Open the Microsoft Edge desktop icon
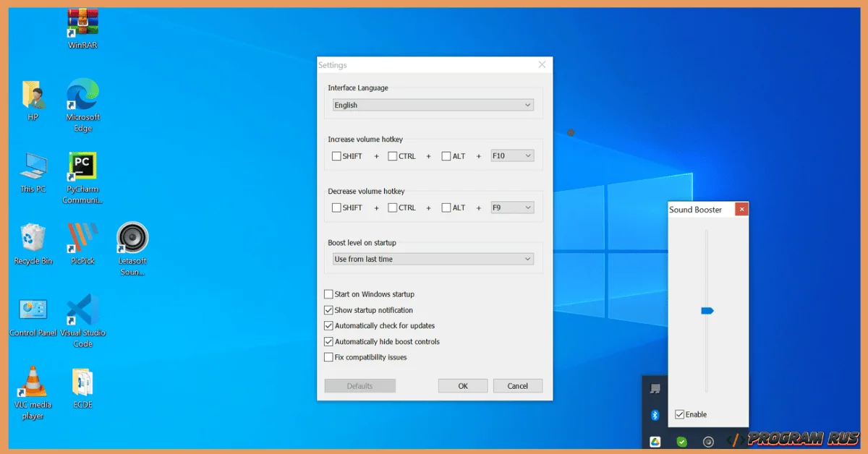Screen dimensions: 868x454 point(82,95)
